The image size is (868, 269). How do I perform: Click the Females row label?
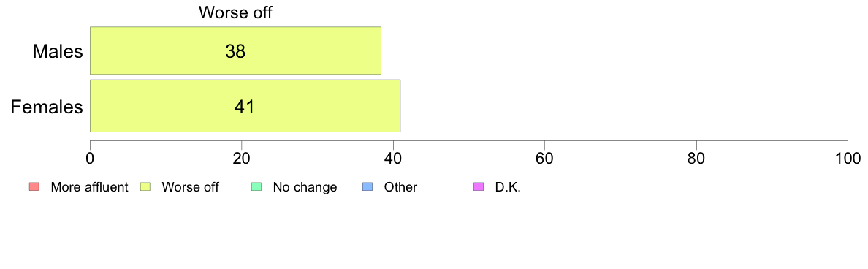click(x=47, y=107)
